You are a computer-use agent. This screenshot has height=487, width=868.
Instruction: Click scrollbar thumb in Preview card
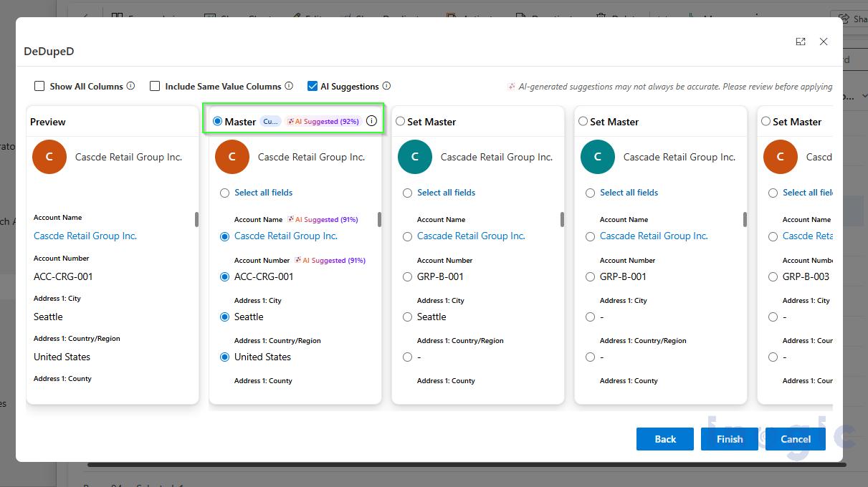click(196, 220)
